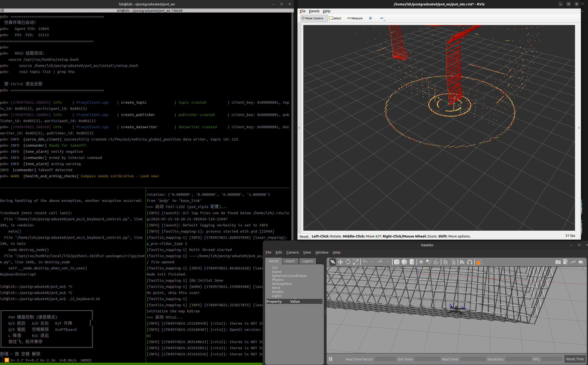Open the Gazebo Edit menu
The width and height of the screenshot is (588, 365).
(x=279, y=253)
